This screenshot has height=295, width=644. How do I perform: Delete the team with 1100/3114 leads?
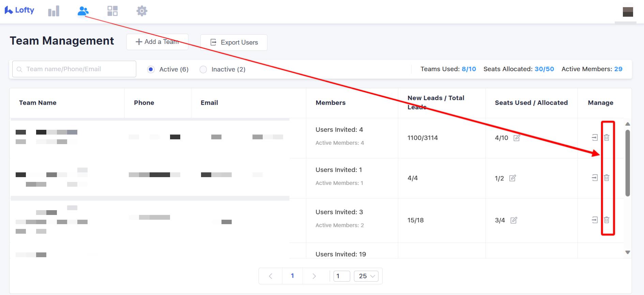click(x=607, y=138)
